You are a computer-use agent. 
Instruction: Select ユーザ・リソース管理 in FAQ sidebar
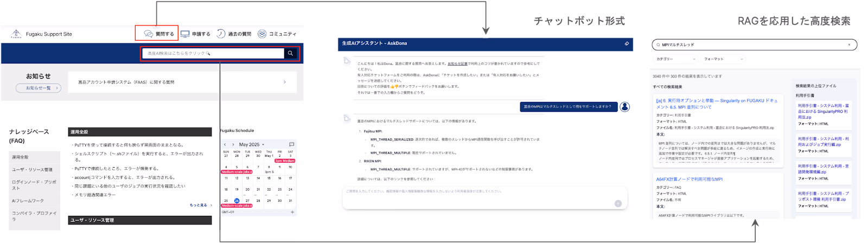pyautogui.click(x=34, y=169)
